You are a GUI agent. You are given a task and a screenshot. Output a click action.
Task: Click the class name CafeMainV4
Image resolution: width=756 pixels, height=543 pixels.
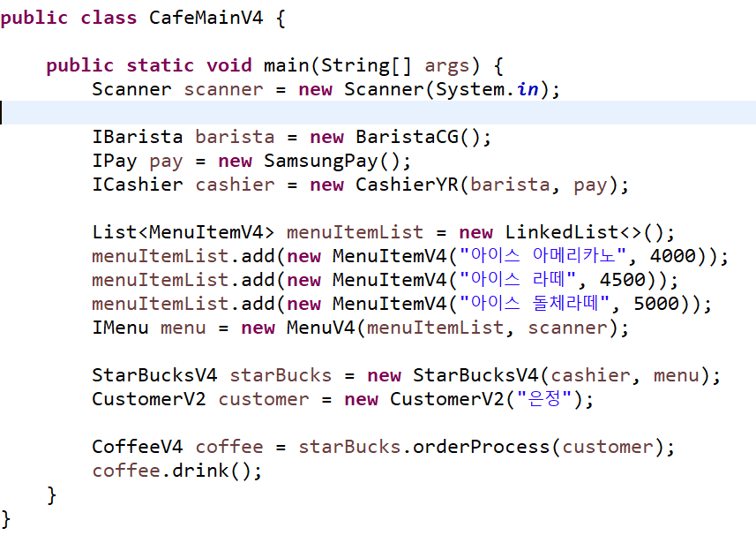point(206,19)
